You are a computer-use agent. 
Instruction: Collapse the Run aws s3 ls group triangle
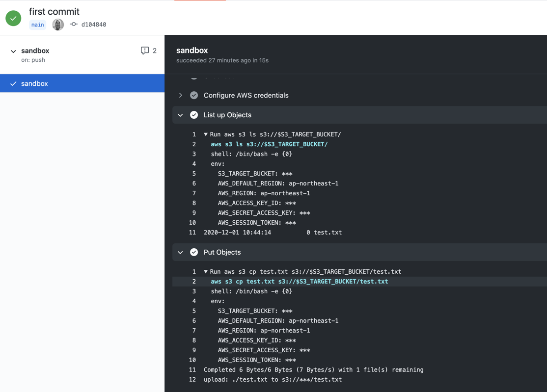(206, 134)
